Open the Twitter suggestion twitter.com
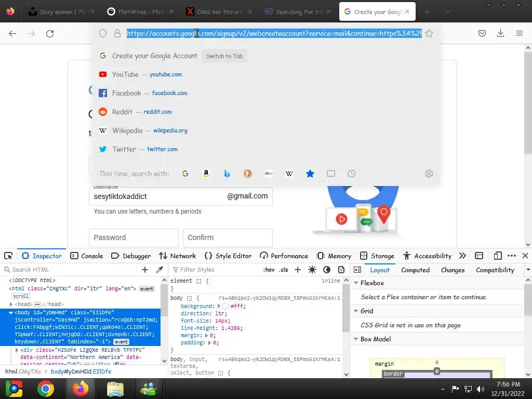The height and width of the screenshot is (399, 532). pos(267,149)
